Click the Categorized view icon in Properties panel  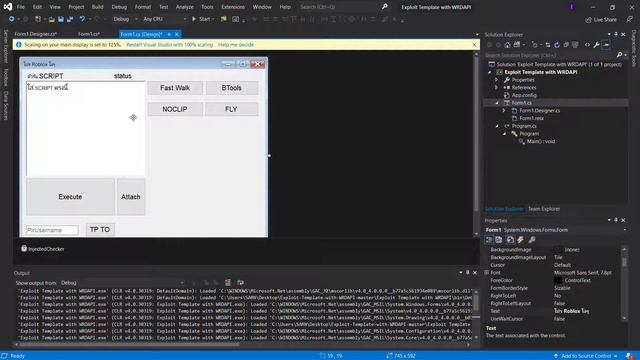pos(489,240)
